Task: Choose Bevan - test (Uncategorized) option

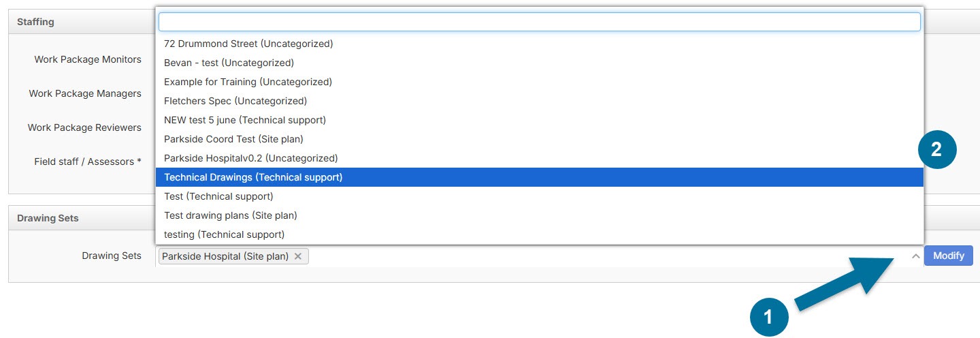Action: (229, 63)
